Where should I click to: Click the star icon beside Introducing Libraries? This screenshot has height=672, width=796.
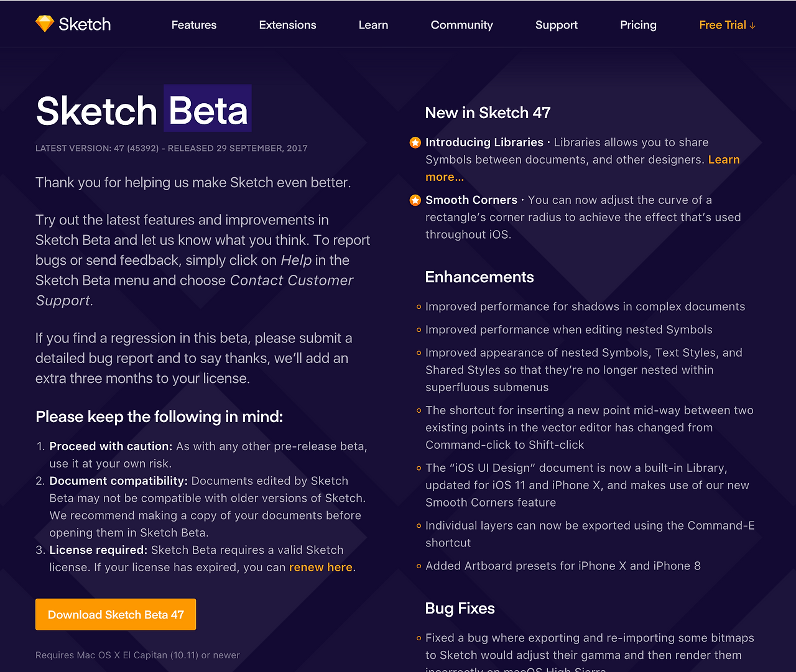click(x=415, y=143)
